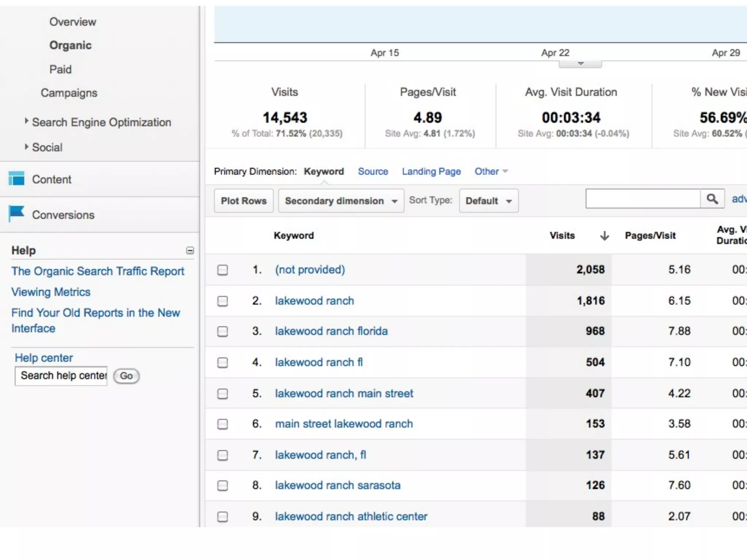Click the search magnifying glass icon

pos(712,199)
